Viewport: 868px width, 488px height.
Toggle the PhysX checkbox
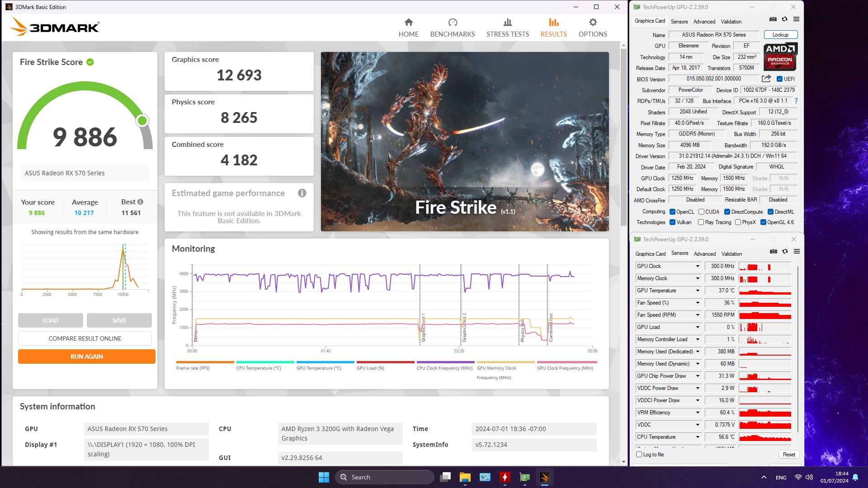click(738, 222)
